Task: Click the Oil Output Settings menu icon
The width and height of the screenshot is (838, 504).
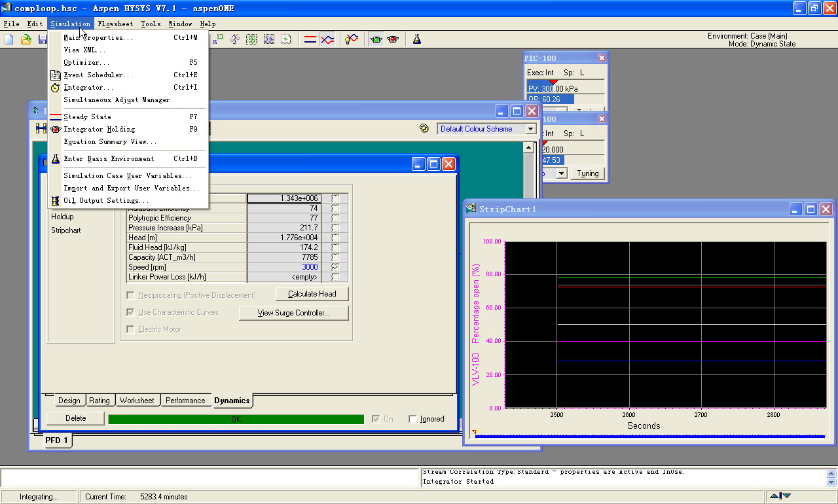Action: coord(56,201)
